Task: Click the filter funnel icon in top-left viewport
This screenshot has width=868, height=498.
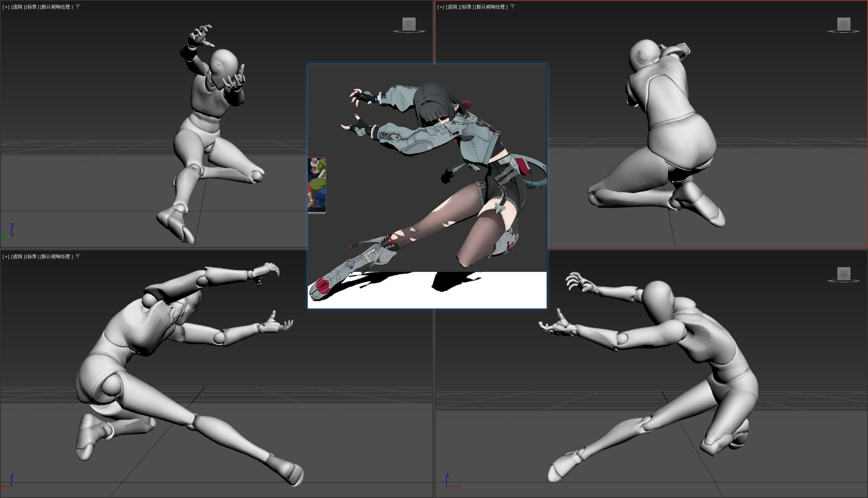Action: tap(78, 7)
